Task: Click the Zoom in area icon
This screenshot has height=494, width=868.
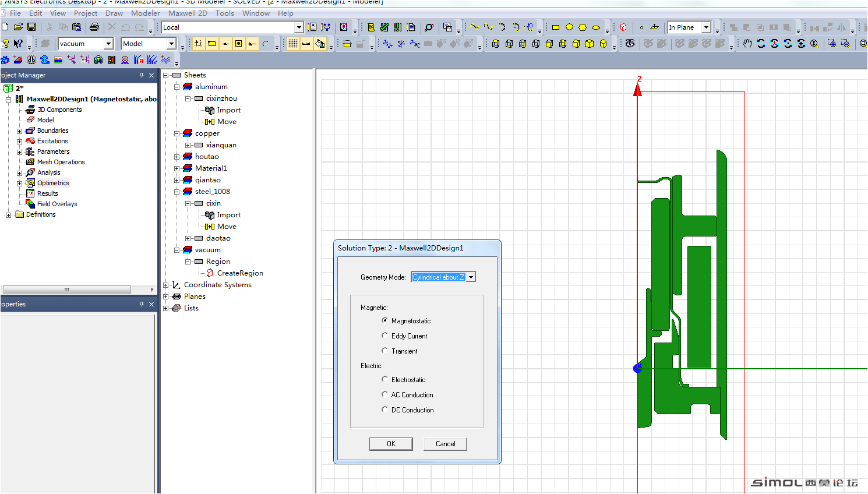Action: [832, 43]
